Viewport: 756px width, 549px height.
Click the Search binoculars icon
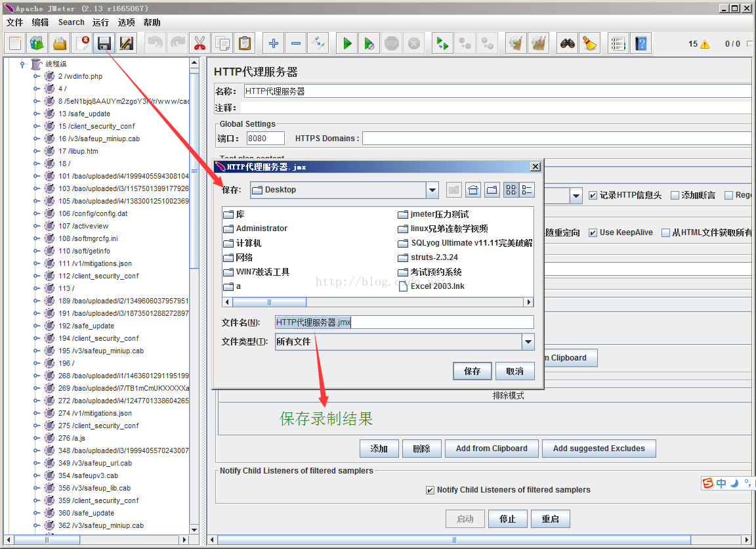coord(567,43)
